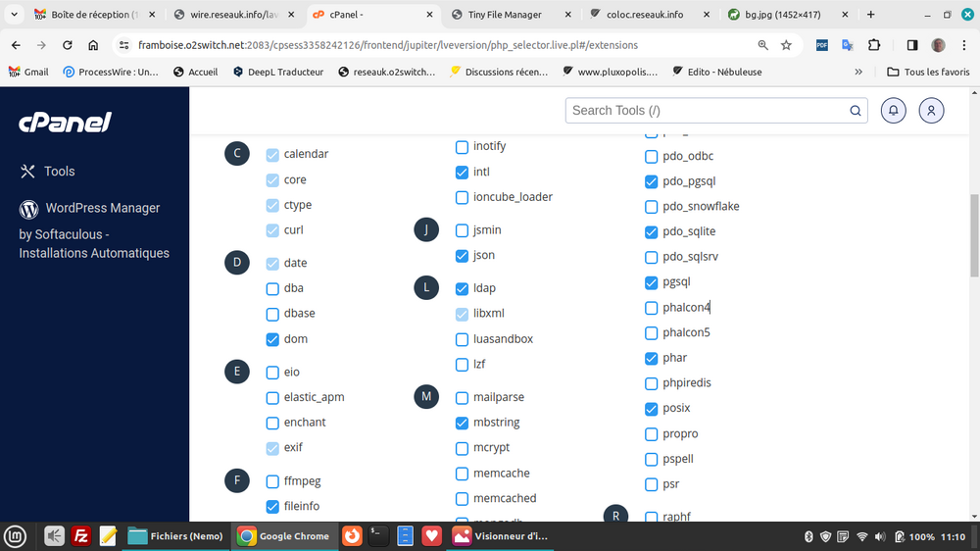The width and height of the screenshot is (980, 551).
Task: Open Visionneur d'images taskbar window
Action: 500,536
